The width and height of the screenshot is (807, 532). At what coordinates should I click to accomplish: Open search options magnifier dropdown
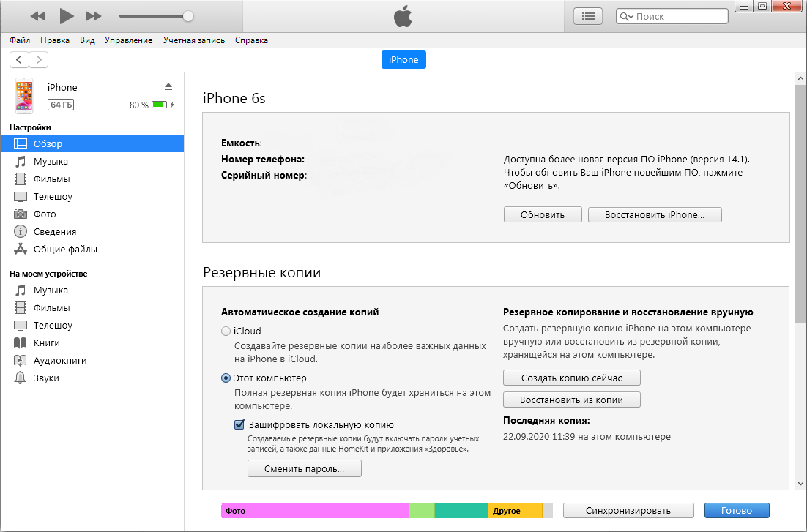pyautogui.click(x=626, y=16)
